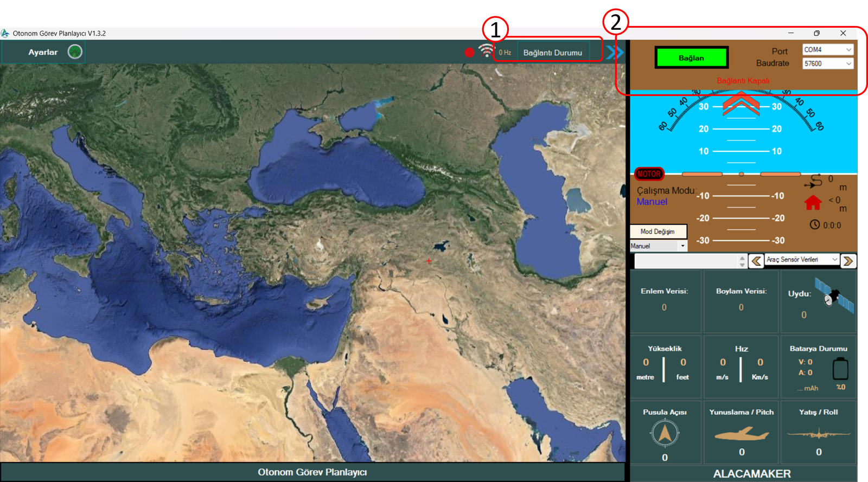This screenshot has height=482, width=868.
Task: Click the red MOTOR indicator button
Action: click(x=649, y=174)
